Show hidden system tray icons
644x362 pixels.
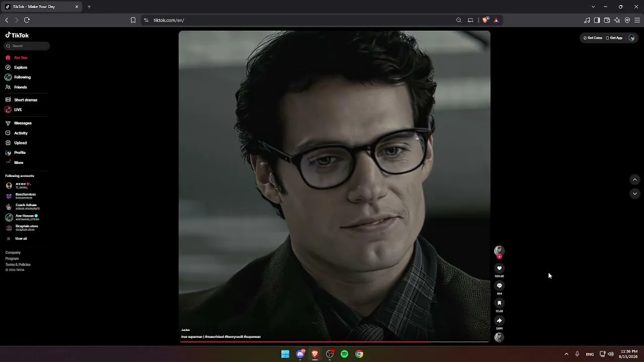pos(566,354)
